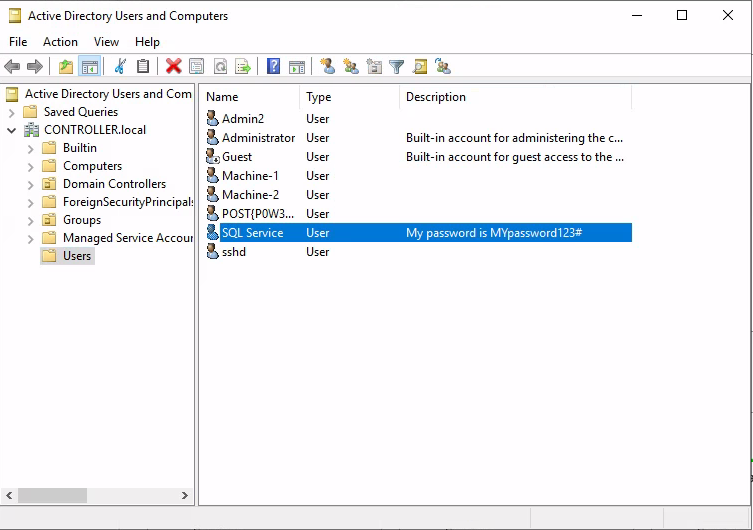Image resolution: width=753 pixels, height=530 pixels.
Task: Click the Refresh toolbar icon
Action: click(x=220, y=67)
